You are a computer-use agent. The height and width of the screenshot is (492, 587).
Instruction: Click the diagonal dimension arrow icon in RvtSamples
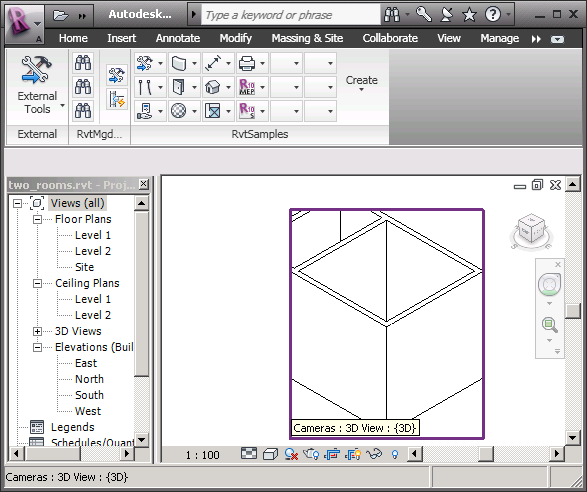(213, 63)
